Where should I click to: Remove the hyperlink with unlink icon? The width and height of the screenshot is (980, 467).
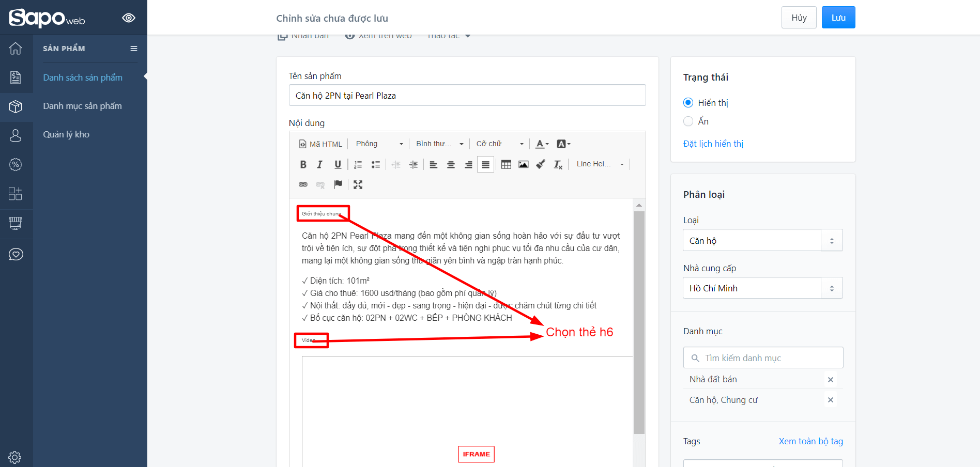coord(320,184)
